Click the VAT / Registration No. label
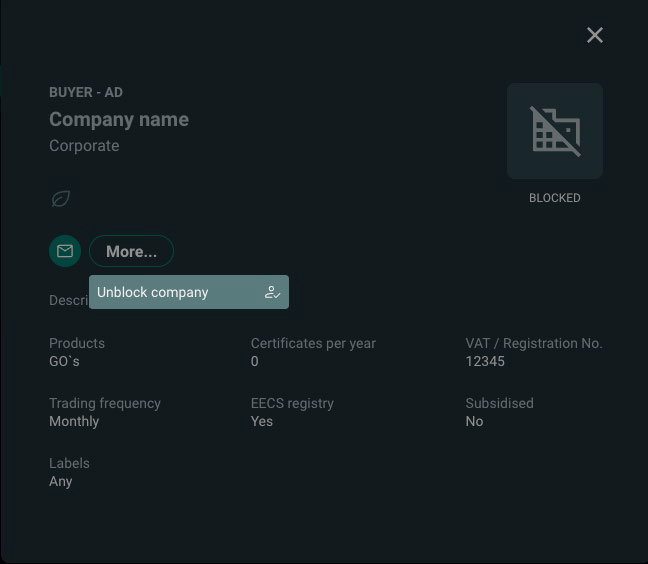 534,343
